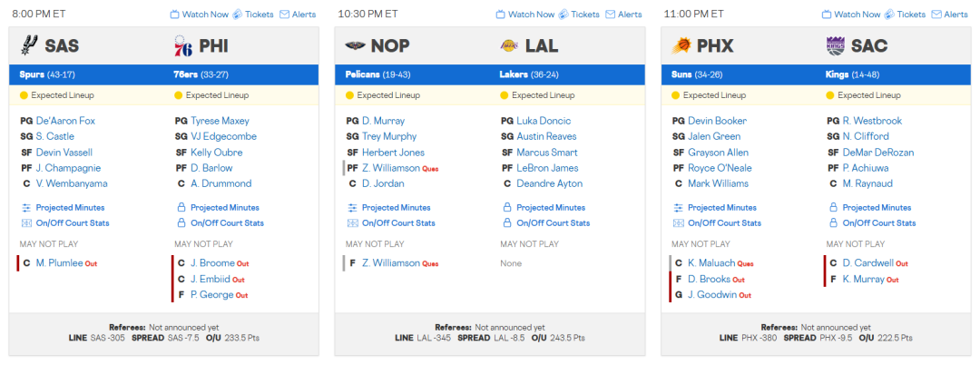Open Lakers locked Projected Minutes

[550, 208]
